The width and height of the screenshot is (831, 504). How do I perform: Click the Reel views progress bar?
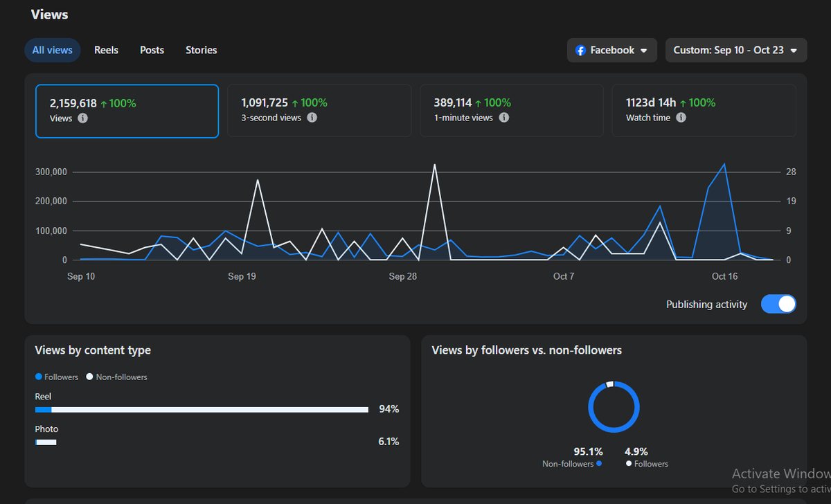point(202,410)
